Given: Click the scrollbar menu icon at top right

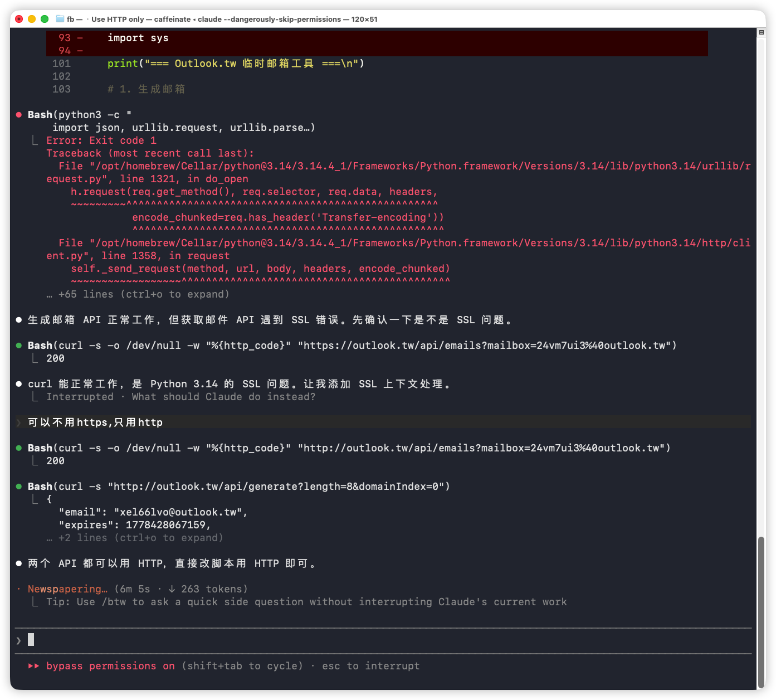Looking at the screenshot, I should tap(761, 32).
